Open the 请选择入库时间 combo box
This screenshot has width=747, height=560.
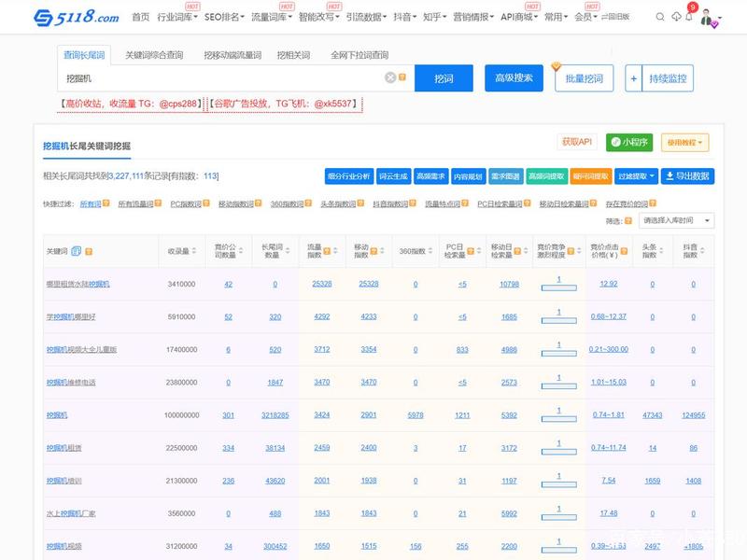[x=676, y=220]
